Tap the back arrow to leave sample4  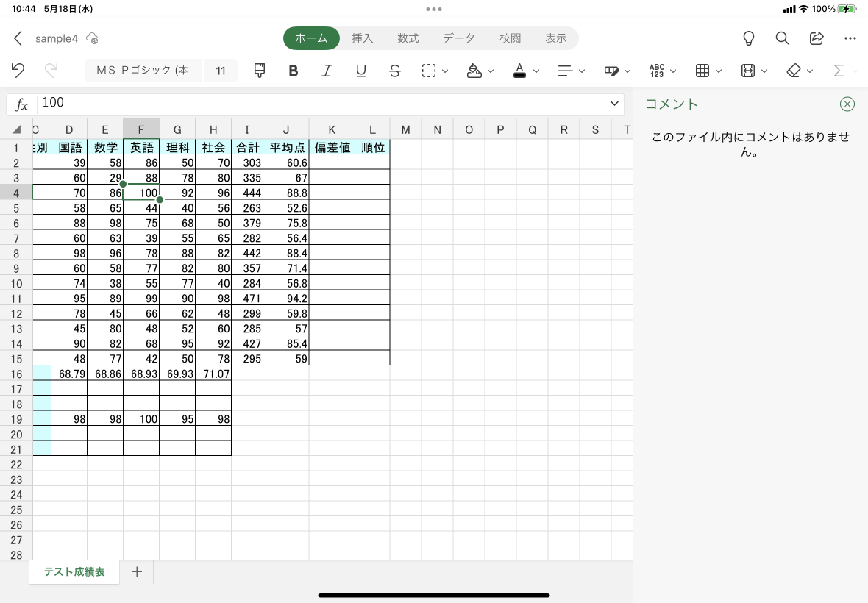click(x=18, y=38)
